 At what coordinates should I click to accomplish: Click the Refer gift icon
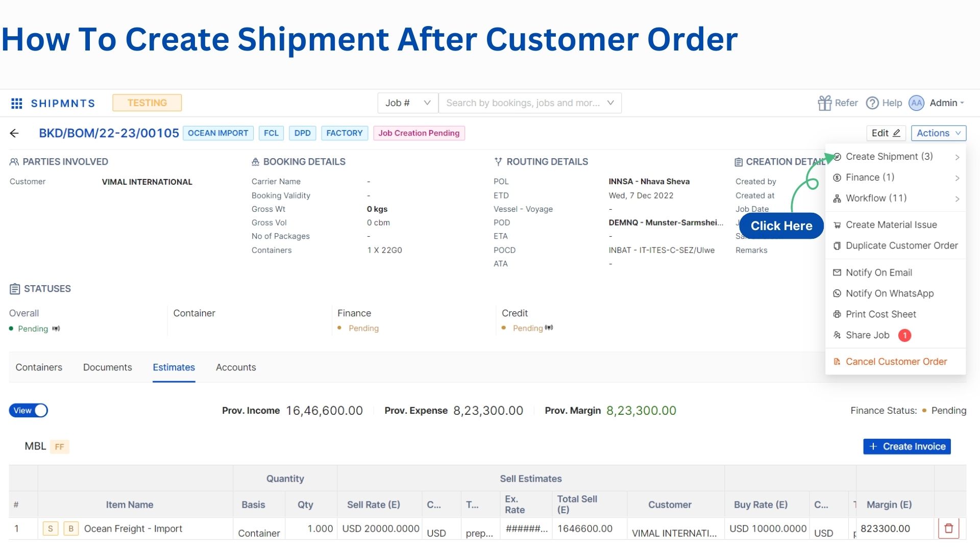[824, 103]
